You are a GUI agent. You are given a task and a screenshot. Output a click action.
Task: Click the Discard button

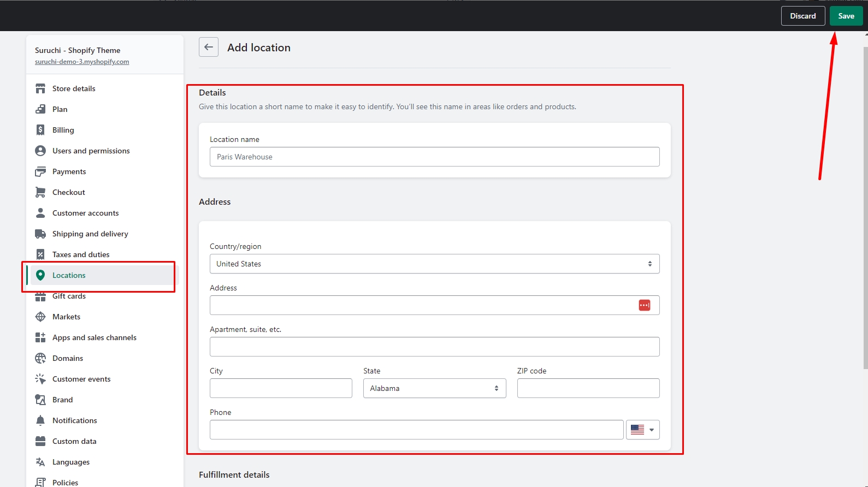click(x=802, y=16)
